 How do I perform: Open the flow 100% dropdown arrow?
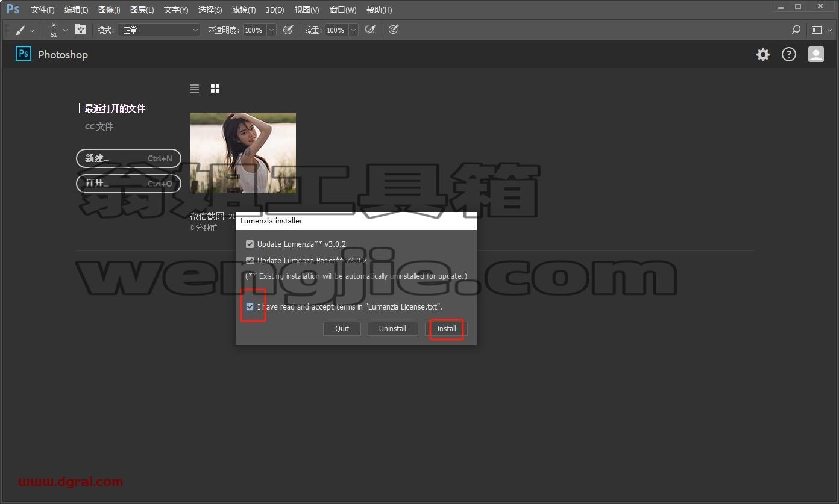[353, 30]
